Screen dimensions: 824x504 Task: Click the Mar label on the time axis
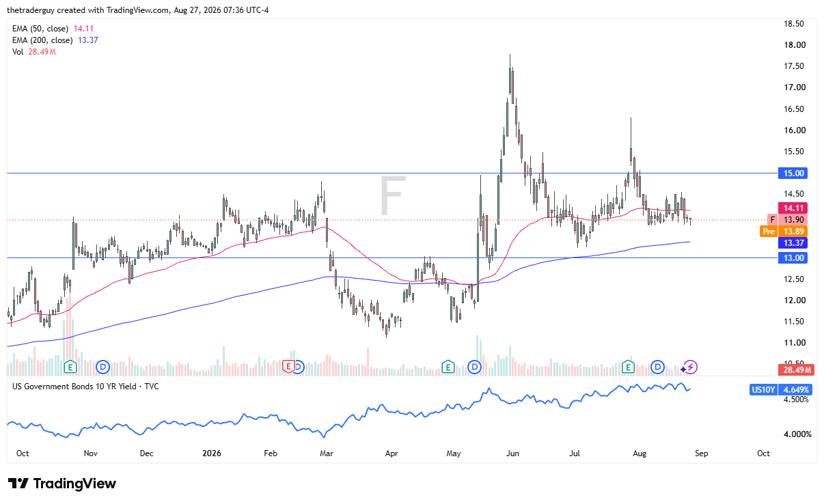pos(326,453)
